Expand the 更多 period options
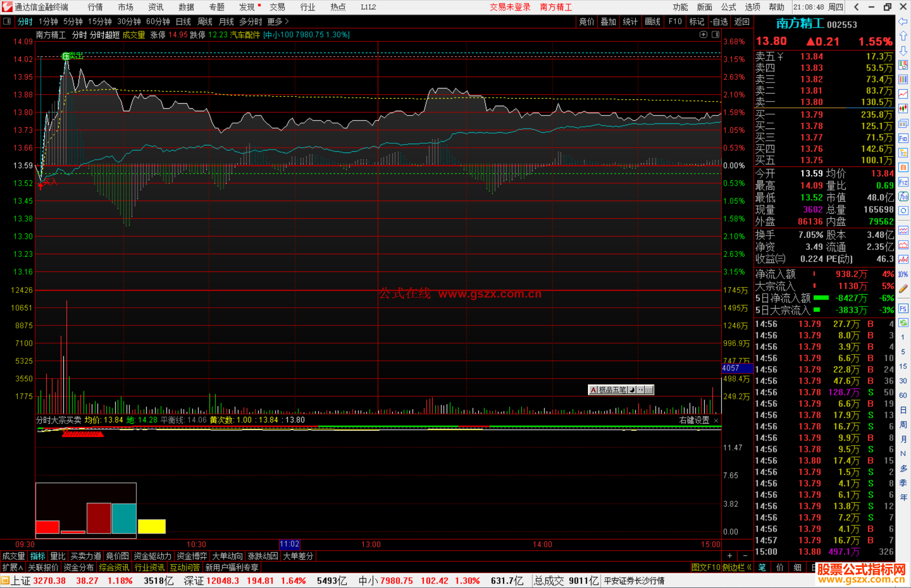 (x=278, y=21)
